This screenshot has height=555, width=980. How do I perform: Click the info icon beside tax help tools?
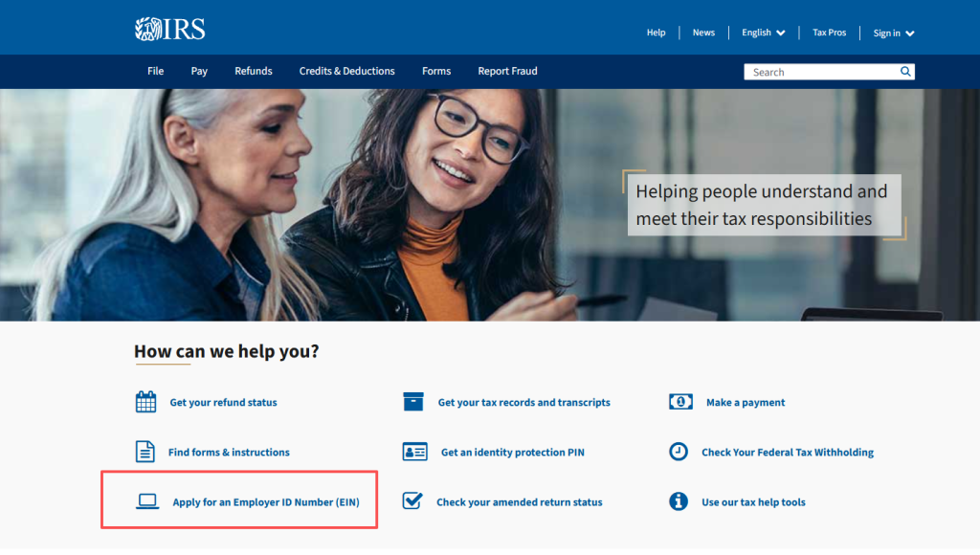[679, 501]
